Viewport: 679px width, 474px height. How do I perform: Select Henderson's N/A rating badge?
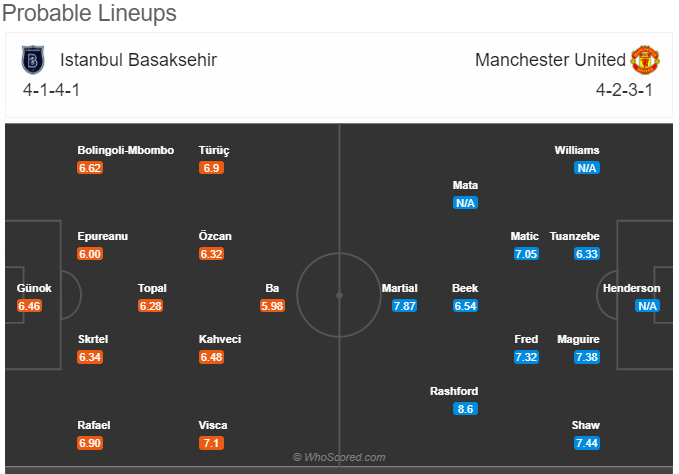click(x=647, y=306)
